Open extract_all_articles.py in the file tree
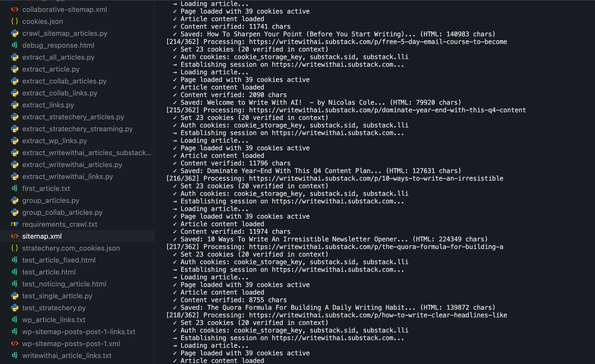595x364 pixels. (x=58, y=57)
